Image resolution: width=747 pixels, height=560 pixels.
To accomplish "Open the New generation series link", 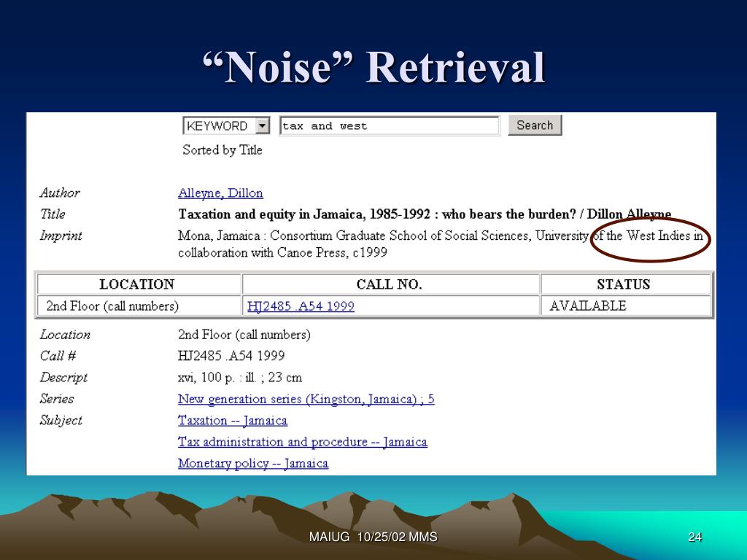I will [x=306, y=399].
